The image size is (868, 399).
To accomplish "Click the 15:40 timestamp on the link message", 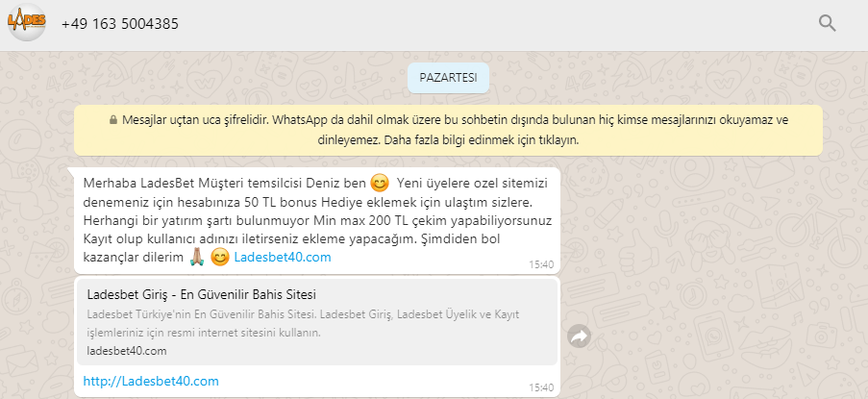I will pyautogui.click(x=541, y=387).
